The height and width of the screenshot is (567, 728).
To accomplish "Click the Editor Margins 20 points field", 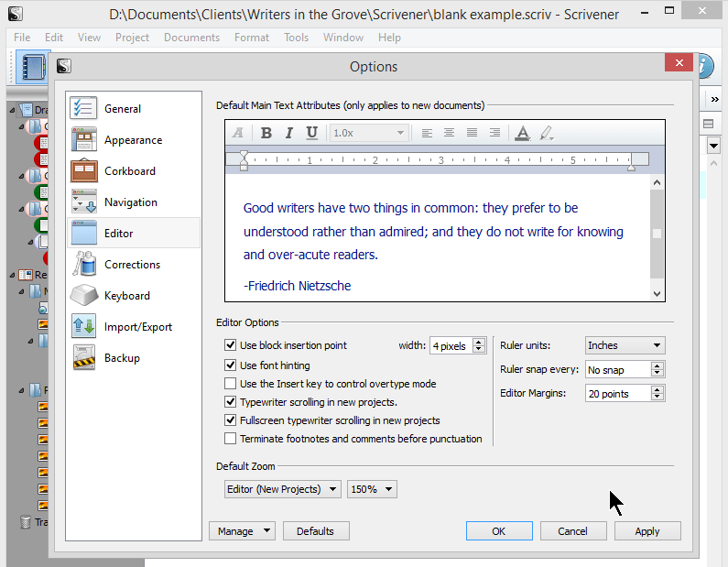I will (618, 393).
